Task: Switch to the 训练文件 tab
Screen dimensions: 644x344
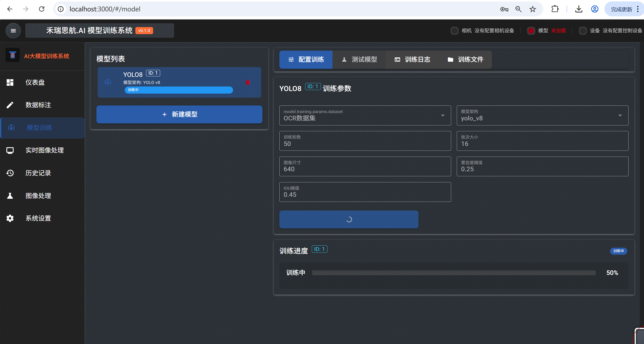Action: 465,60
